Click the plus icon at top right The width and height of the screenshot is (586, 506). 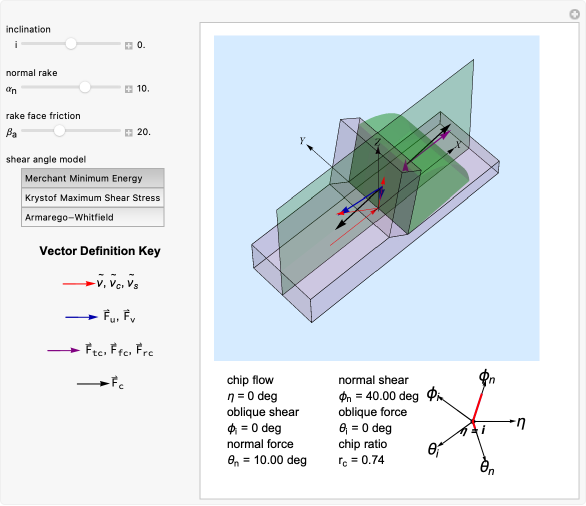point(574,14)
